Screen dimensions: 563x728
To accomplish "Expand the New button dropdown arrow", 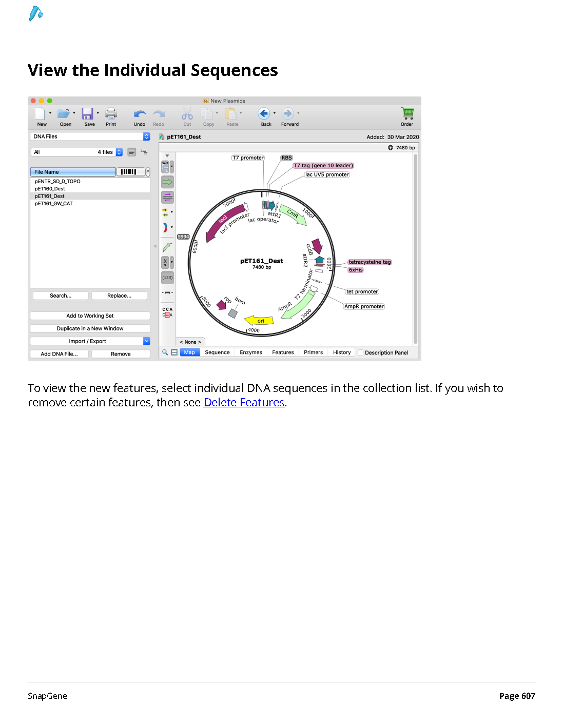I will (x=50, y=113).
